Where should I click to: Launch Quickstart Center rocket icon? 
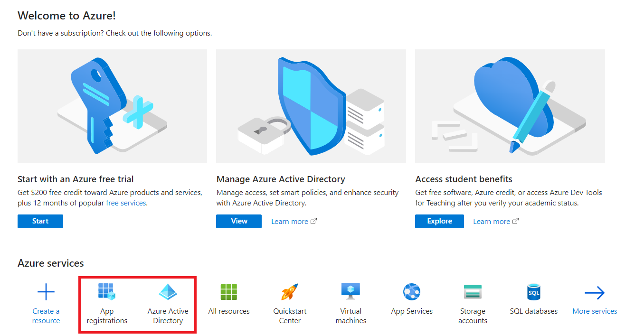290,292
